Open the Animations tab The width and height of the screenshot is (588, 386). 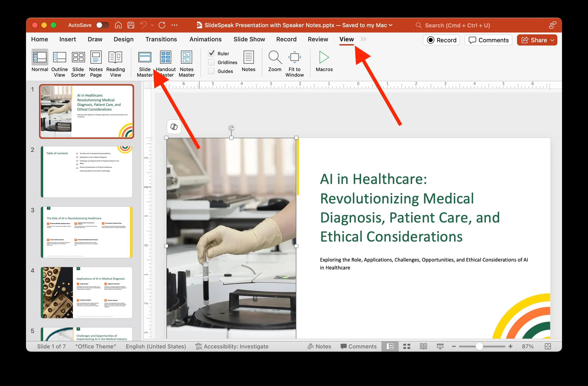pyautogui.click(x=205, y=39)
